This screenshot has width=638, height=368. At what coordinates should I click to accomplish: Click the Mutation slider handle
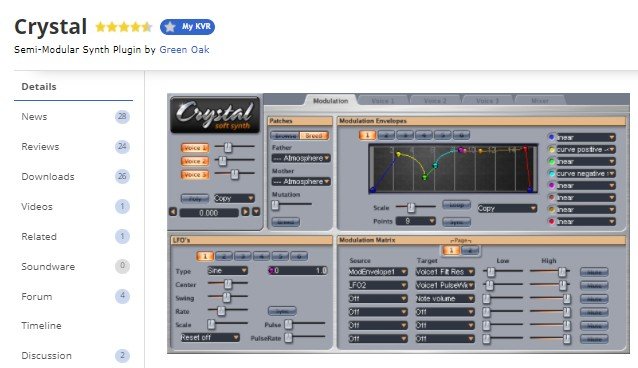coord(275,205)
